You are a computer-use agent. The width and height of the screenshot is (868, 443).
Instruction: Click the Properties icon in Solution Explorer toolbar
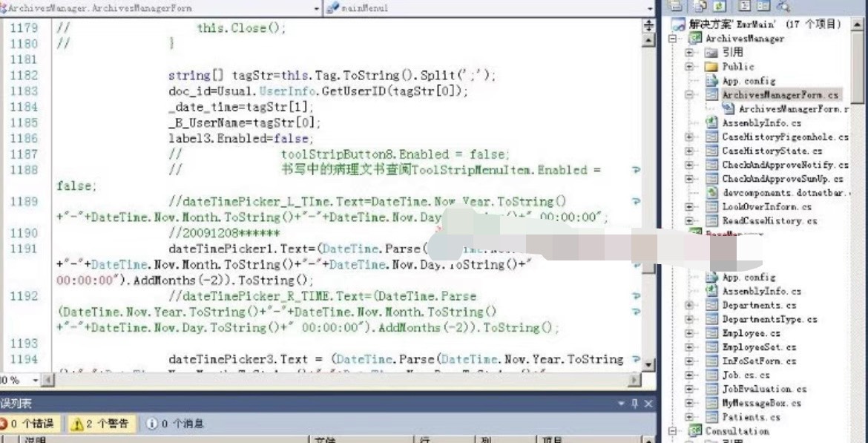[675, 6]
